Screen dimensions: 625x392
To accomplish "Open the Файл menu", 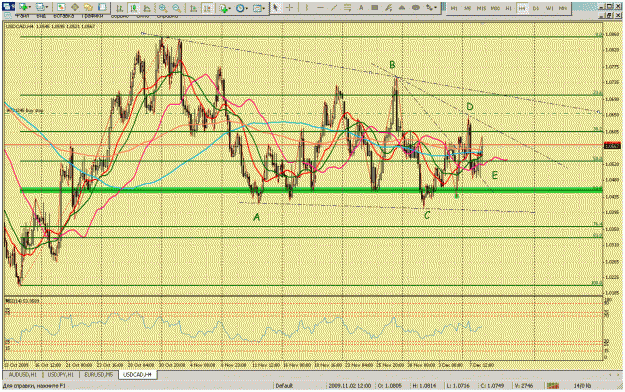I will pos(22,16).
